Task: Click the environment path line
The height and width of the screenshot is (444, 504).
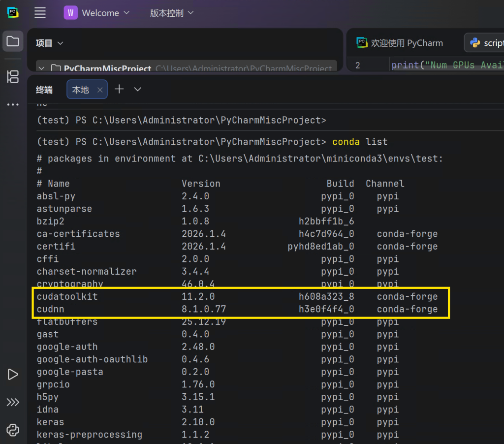Action: point(240,159)
